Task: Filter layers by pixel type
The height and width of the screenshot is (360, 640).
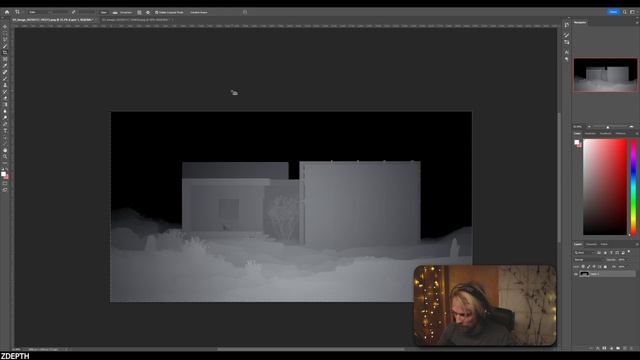Action: pyautogui.click(x=599, y=253)
